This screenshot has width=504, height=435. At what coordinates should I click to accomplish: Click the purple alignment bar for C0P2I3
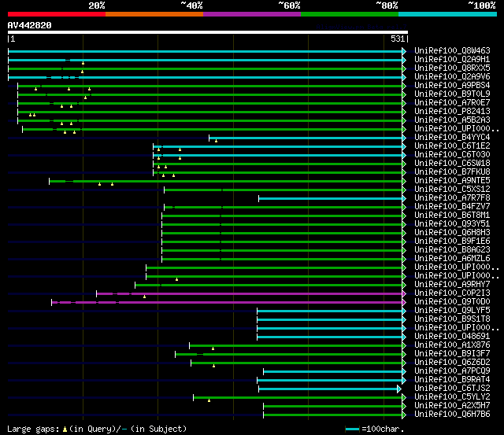[250, 293]
